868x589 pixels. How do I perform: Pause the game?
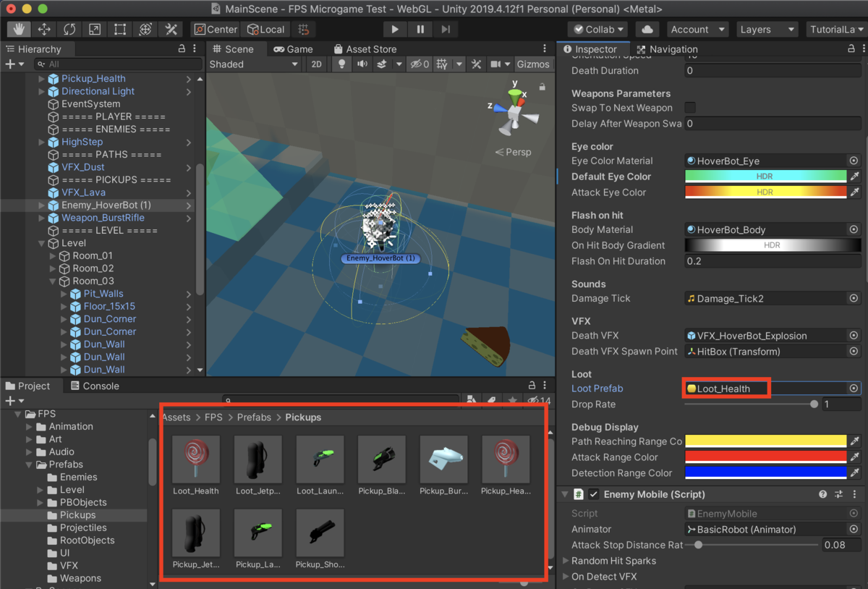(x=420, y=30)
